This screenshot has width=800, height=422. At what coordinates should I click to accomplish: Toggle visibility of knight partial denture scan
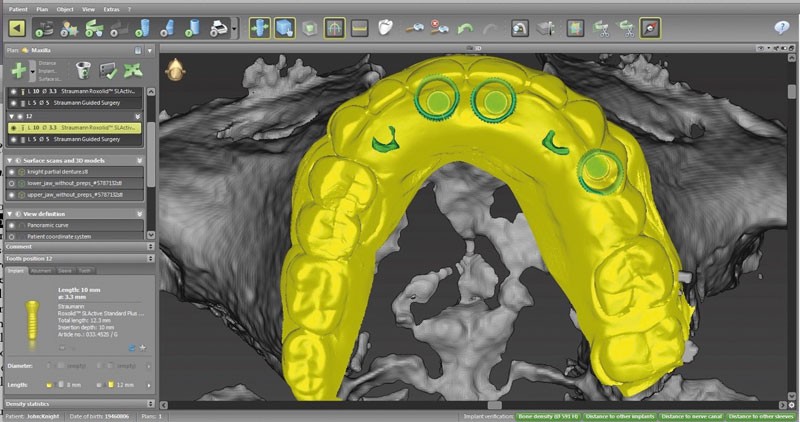point(11,172)
